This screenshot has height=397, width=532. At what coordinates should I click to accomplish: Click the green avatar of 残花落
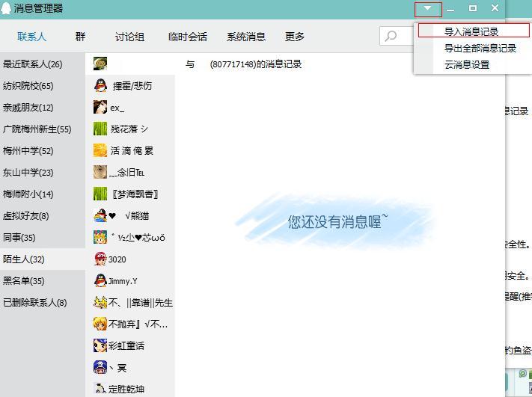[x=100, y=129]
